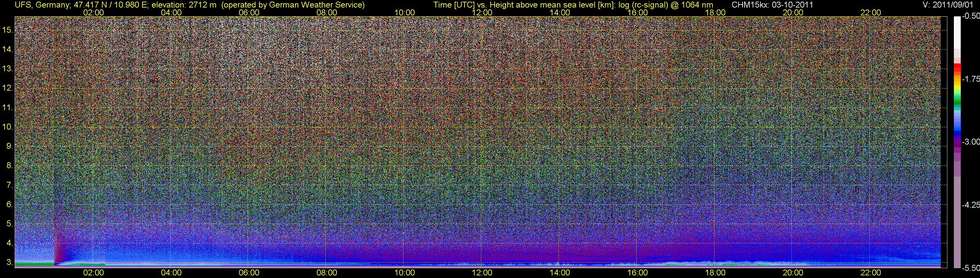Image resolution: width=980 pixels, height=278 pixels.
Task: Click the 22:00 label on the bottom time axis
Action: point(871,273)
